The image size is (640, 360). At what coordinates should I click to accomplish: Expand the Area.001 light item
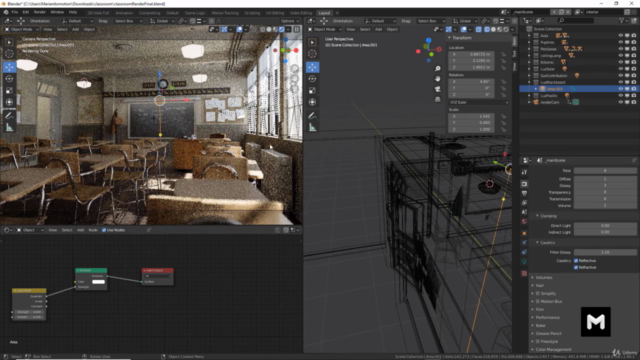(536, 89)
